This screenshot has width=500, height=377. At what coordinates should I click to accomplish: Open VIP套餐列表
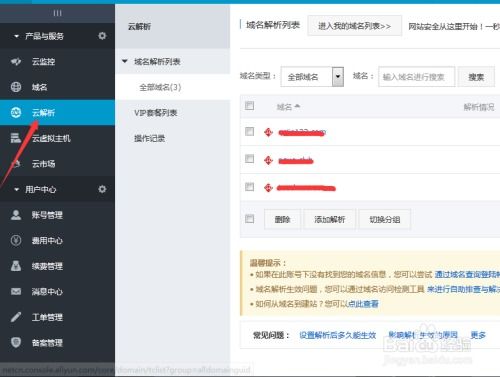pos(156,113)
